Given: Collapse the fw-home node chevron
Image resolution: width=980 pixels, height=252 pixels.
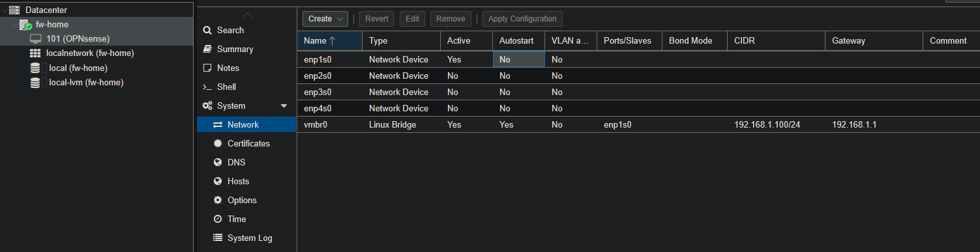Looking at the screenshot, I should pos(15,24).
